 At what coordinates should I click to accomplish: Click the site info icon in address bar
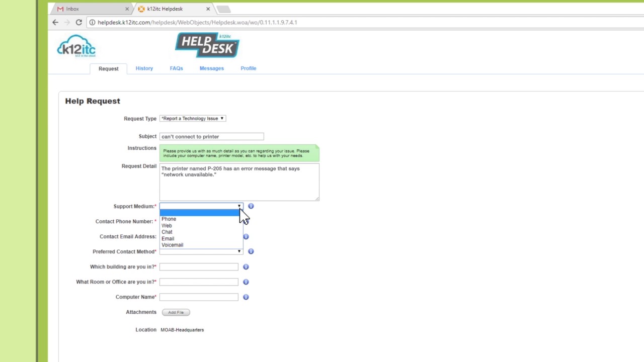[x=92, y=22]
